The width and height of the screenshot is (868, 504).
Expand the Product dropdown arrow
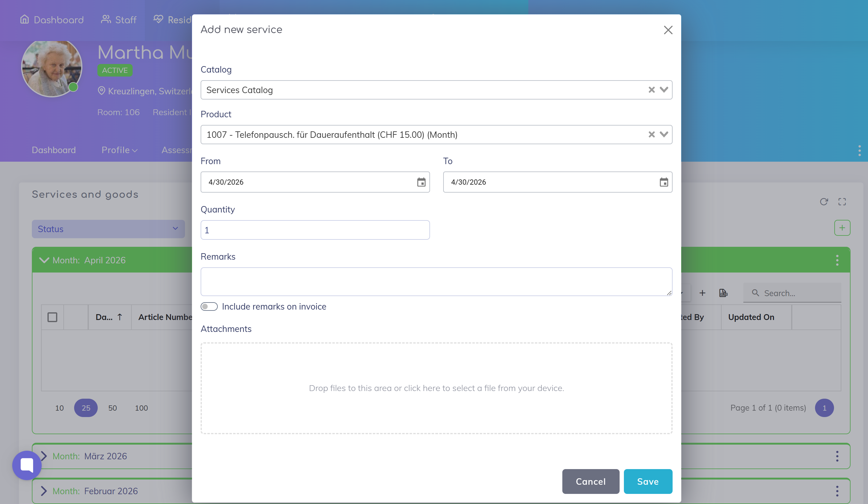point(664,135)
